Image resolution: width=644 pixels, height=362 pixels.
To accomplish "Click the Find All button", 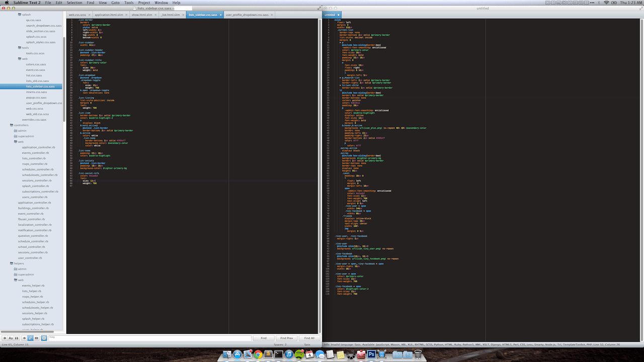I will coord(309,338).
